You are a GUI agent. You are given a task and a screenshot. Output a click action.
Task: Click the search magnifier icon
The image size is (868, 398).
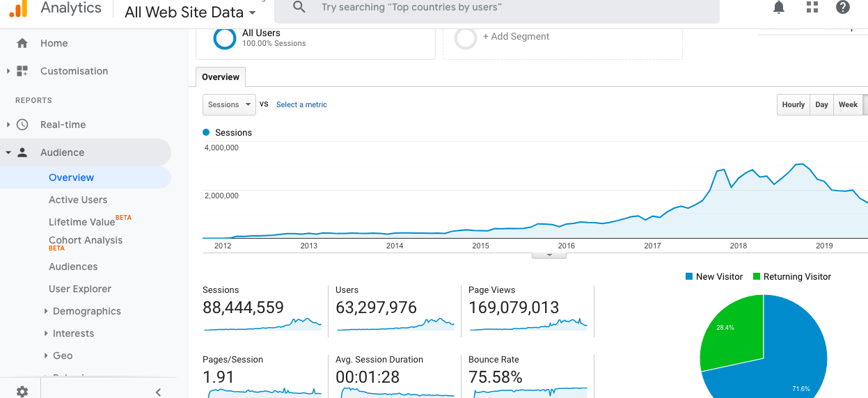[299, 8]
